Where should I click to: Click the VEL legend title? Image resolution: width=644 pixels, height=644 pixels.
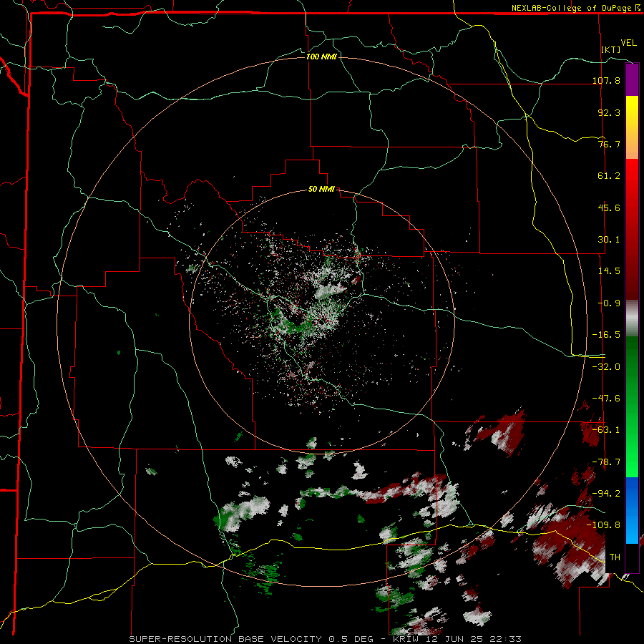coord(628,43)
